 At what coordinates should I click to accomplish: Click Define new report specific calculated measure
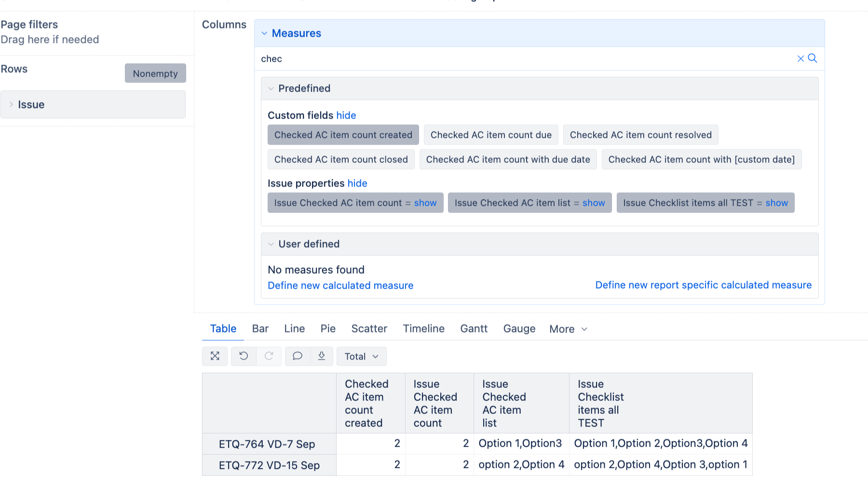click(x=703, y=285)
